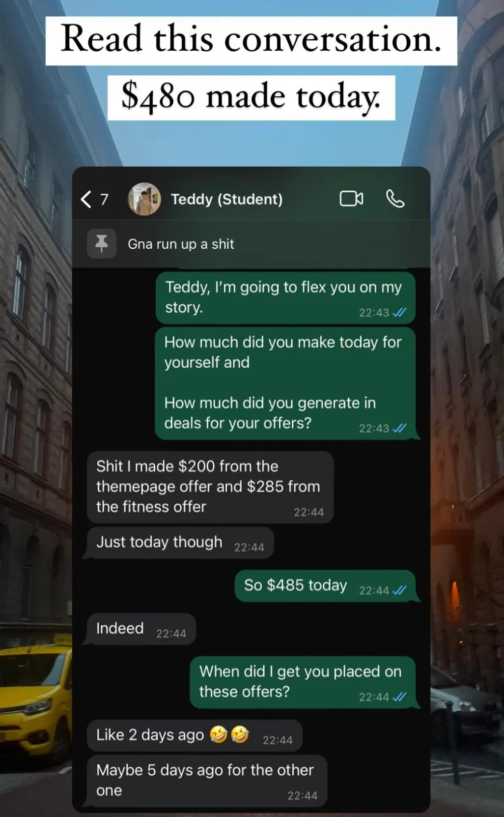504x817 pixels.
Task: Open Teddy's profile picture
Action: click(144, 199)
